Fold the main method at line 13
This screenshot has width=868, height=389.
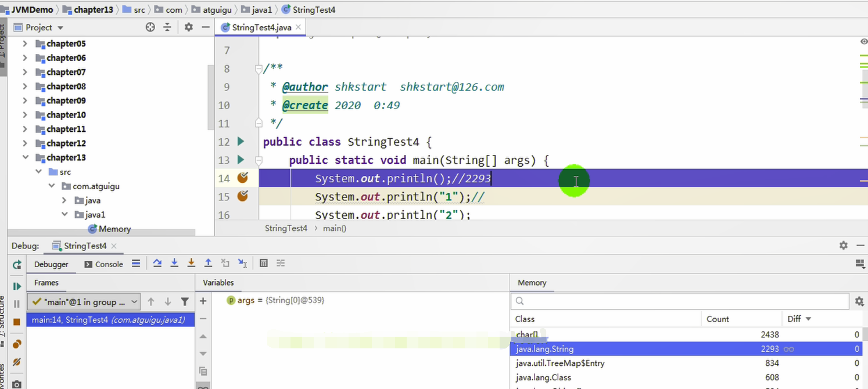[259, 160]
